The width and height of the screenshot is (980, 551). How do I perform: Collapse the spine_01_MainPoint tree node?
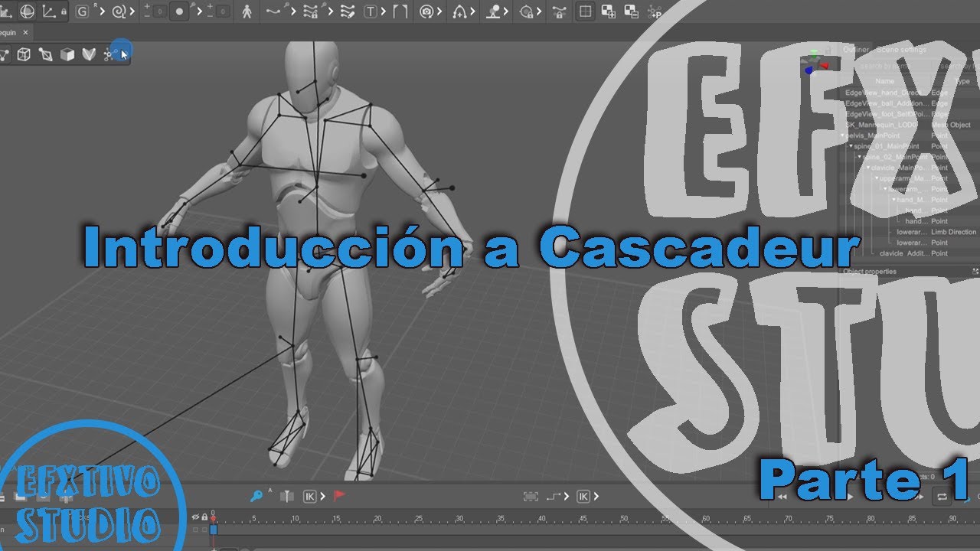(851, 146)
